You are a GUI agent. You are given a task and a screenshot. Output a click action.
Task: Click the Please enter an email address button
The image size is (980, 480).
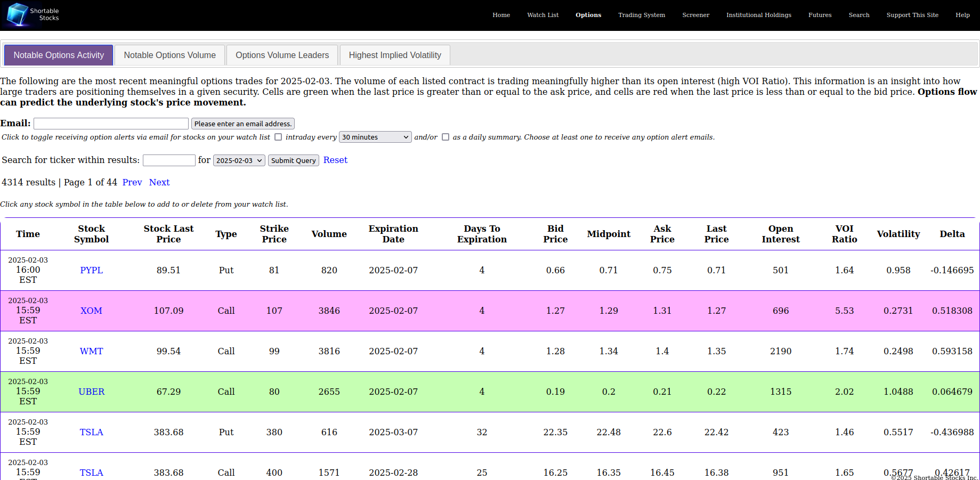(x=243, y=124)
